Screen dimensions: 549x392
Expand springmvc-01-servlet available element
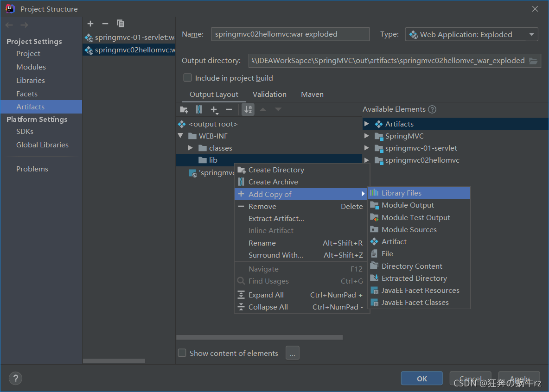click(x=367, y=148)
